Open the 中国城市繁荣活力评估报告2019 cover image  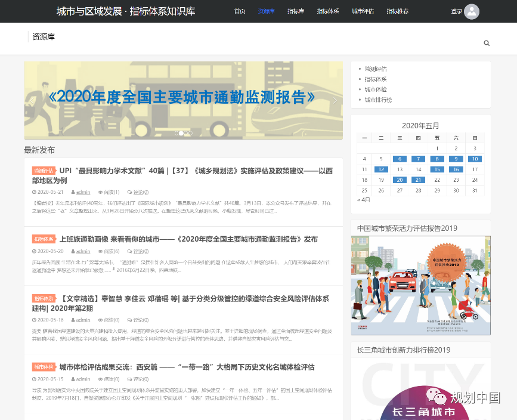(421, 285)
